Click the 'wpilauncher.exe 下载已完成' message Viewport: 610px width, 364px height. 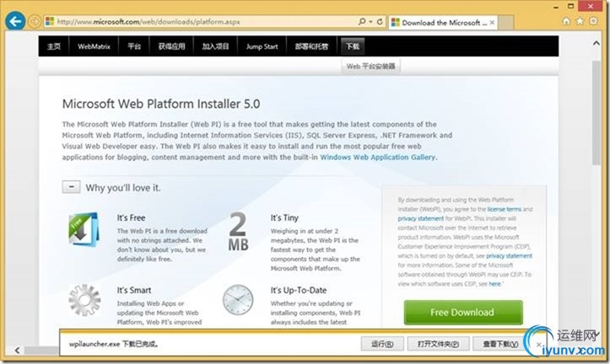pyautogui.click(x=113, y=344)
